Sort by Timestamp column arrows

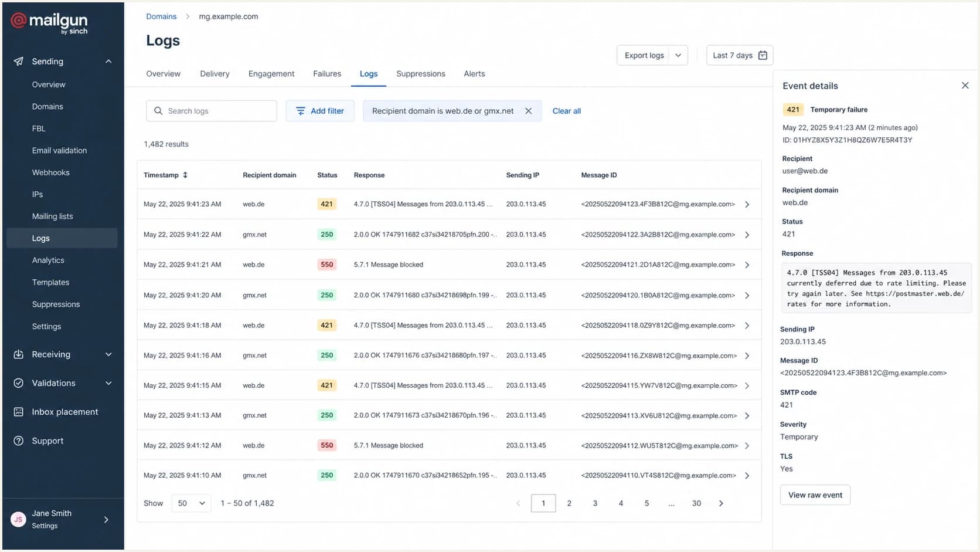(x=185, y=175)
